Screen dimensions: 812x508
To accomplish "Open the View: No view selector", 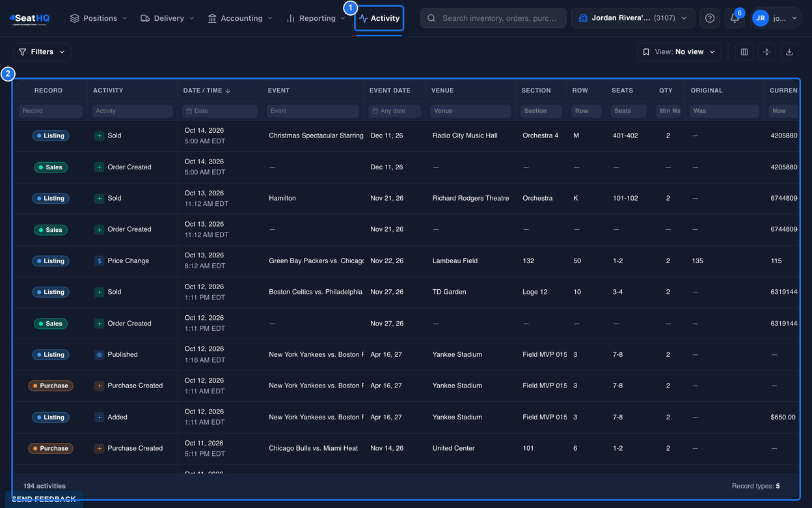I will pyautogui.click(x=679, y=52).
